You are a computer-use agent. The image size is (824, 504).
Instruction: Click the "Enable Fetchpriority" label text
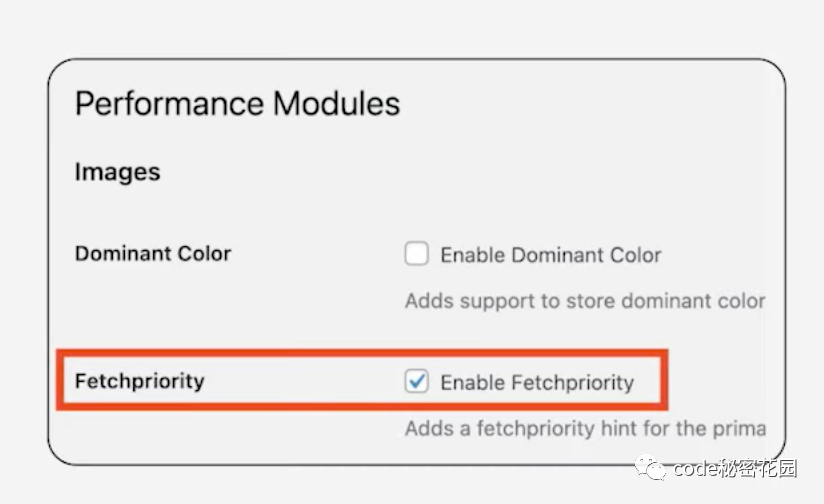tap(537, 382)
